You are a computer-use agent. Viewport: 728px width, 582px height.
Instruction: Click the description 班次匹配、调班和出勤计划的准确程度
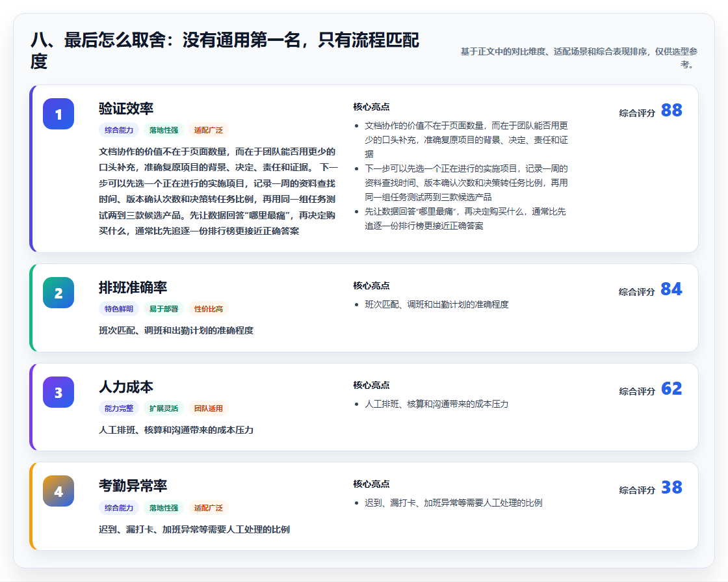176,330
